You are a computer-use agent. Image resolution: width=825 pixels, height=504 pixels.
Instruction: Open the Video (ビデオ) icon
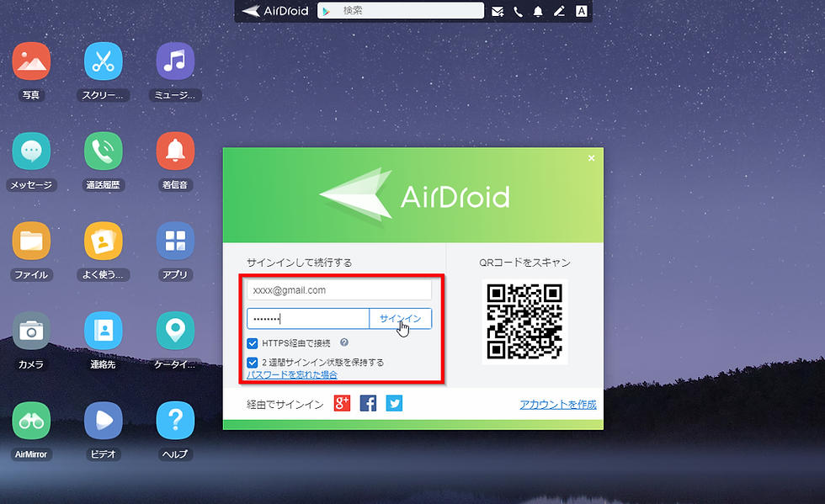103,421
